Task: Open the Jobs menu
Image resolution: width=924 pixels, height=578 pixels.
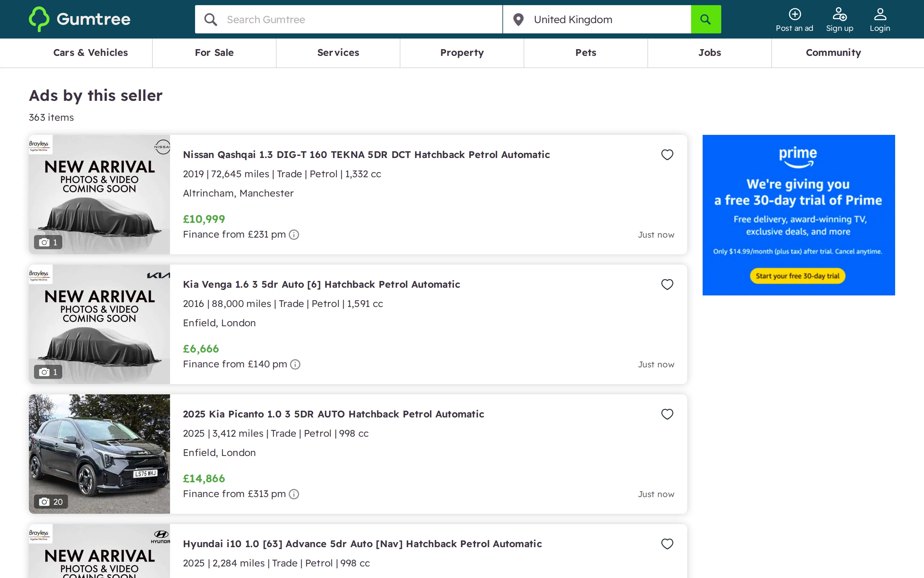Action: click(x=709, y=53)
